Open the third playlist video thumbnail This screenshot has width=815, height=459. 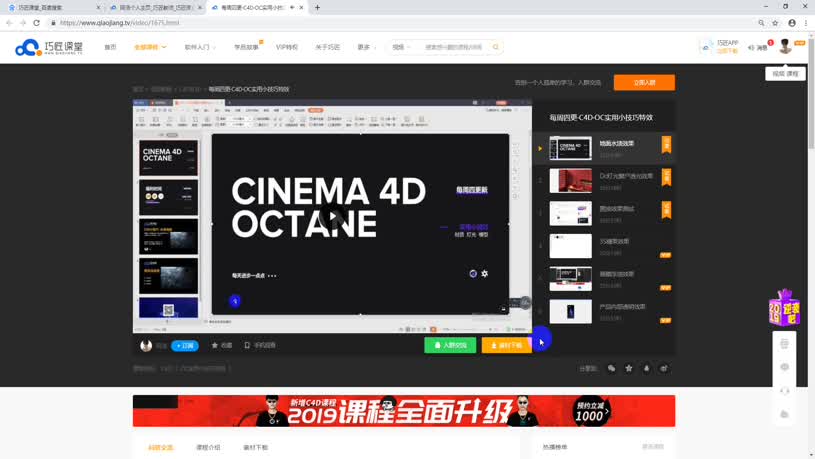coord(570,213)
